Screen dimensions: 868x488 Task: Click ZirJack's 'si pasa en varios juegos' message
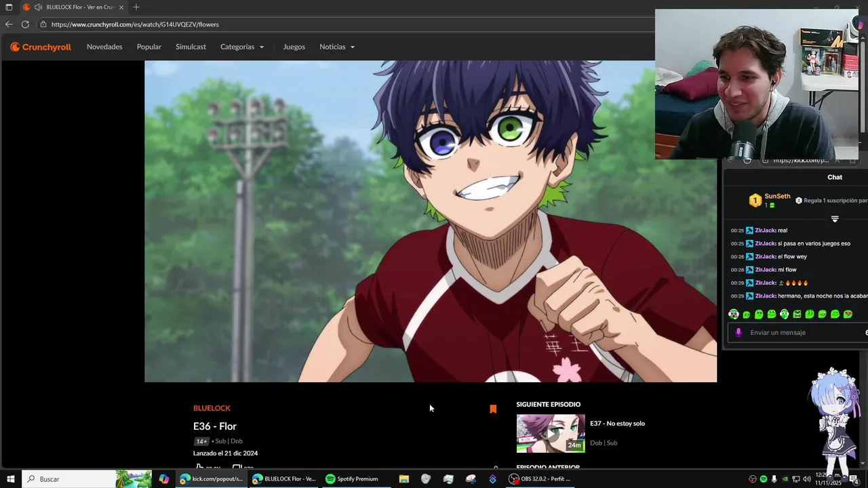790,243
